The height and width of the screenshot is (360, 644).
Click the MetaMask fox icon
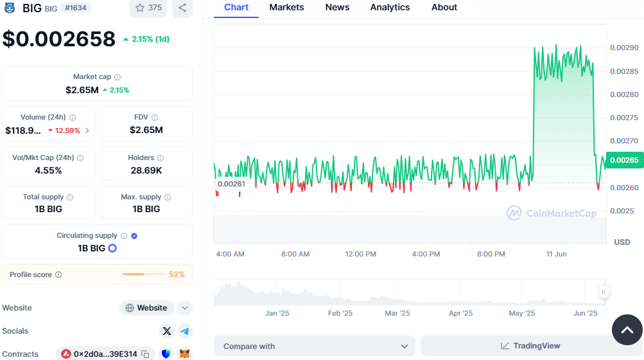[x=184, y=354]
